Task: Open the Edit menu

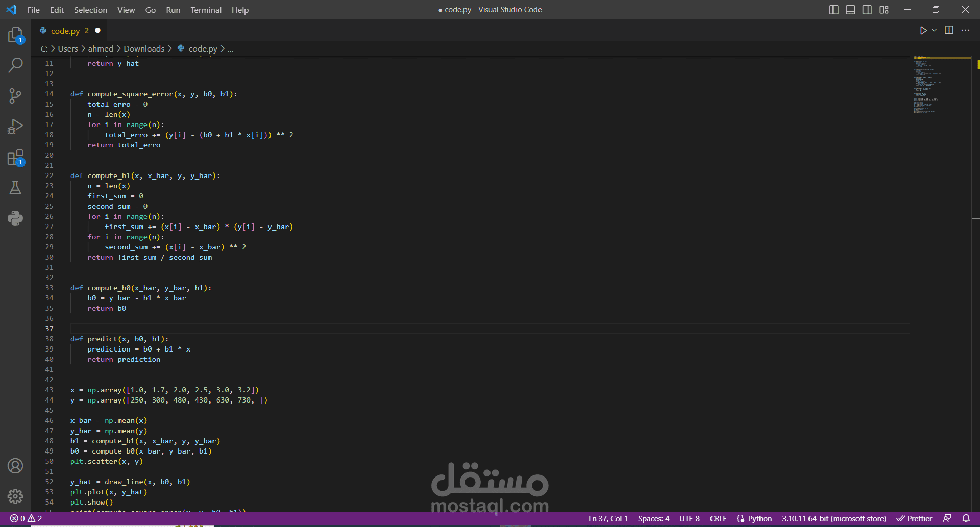Action: pos(57,10)
